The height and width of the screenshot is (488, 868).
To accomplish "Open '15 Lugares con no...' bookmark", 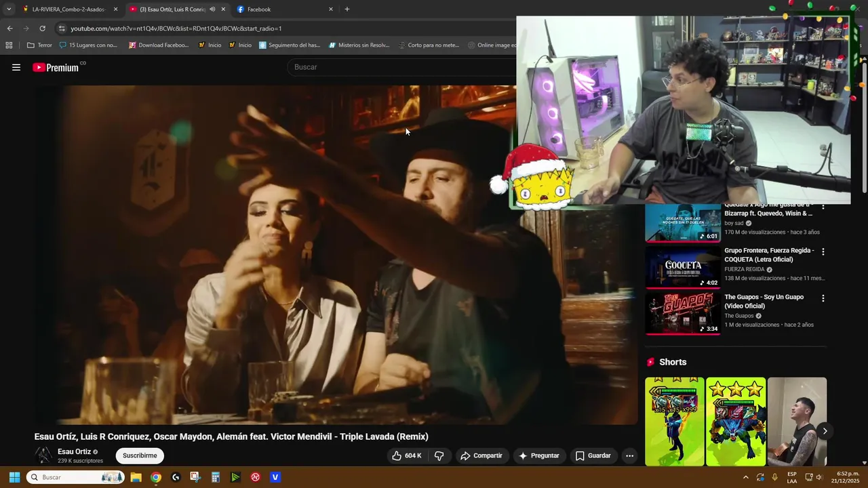I will [x=88, y=45].
